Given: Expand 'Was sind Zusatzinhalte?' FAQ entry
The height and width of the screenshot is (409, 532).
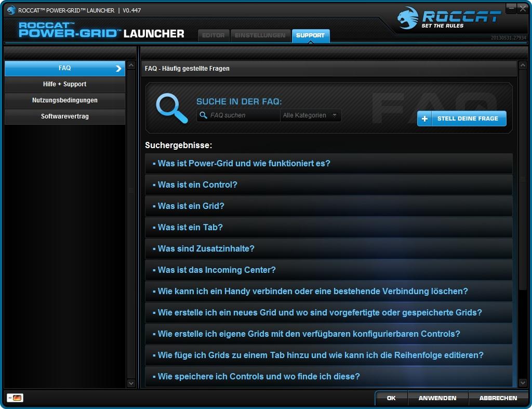Looking at the screenshot, I should [x=206, y=248].
